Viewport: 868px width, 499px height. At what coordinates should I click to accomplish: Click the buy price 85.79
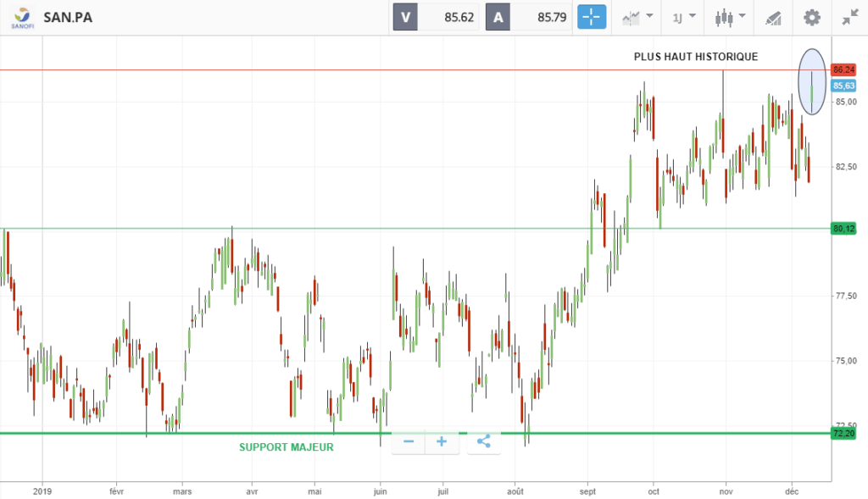552,18
